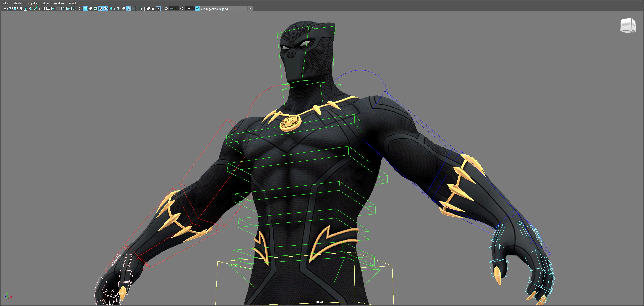The image size is (644, 306).
Task: Click the Shadows icon
Action: [111, 8]
